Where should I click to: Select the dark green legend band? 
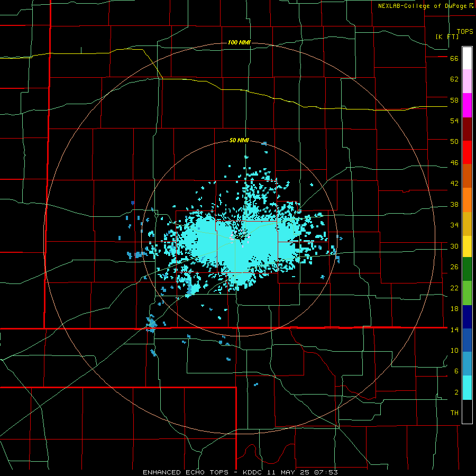(467, 269)
